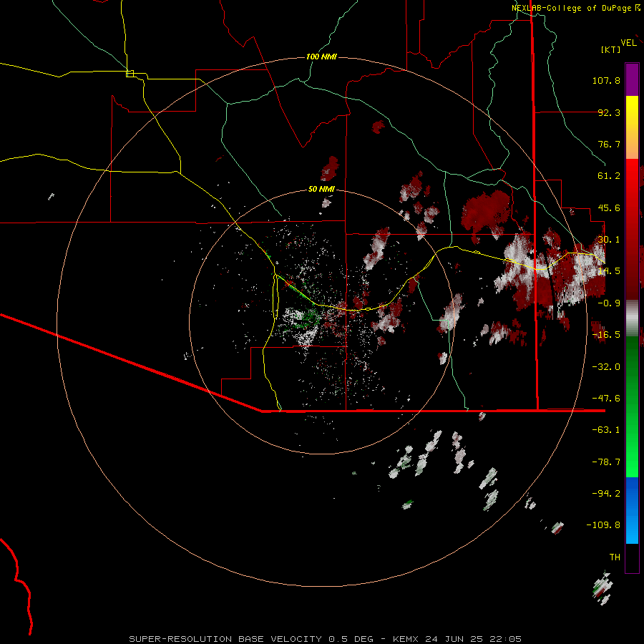Click the 61.2 velocity scale value
This screenshot has width=644, height=644.
(x=609, y=176)
